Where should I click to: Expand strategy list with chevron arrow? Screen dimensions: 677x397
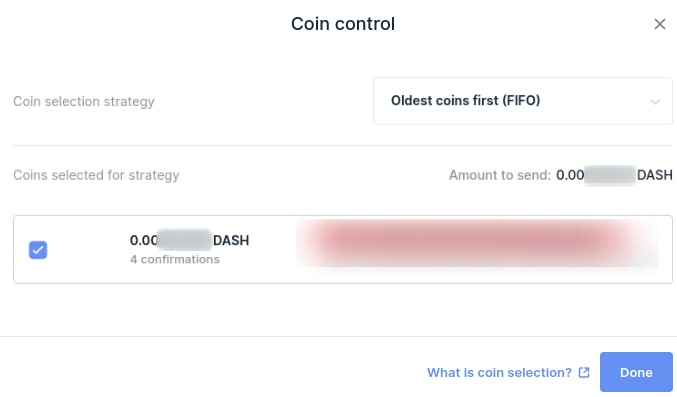(x=655, y=102)
